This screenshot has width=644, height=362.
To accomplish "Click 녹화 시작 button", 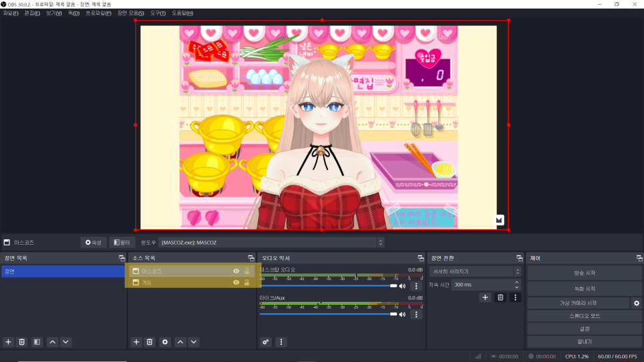I will coord(585,289).
